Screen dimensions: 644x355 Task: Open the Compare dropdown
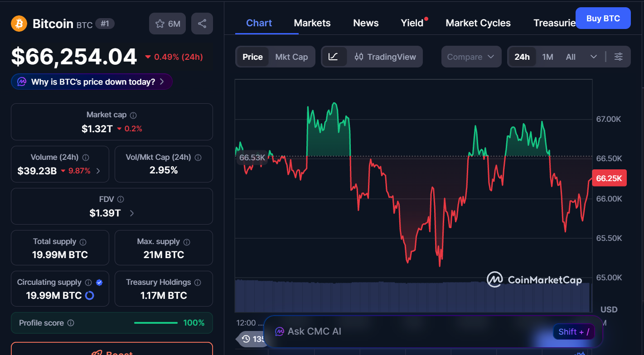471,57
